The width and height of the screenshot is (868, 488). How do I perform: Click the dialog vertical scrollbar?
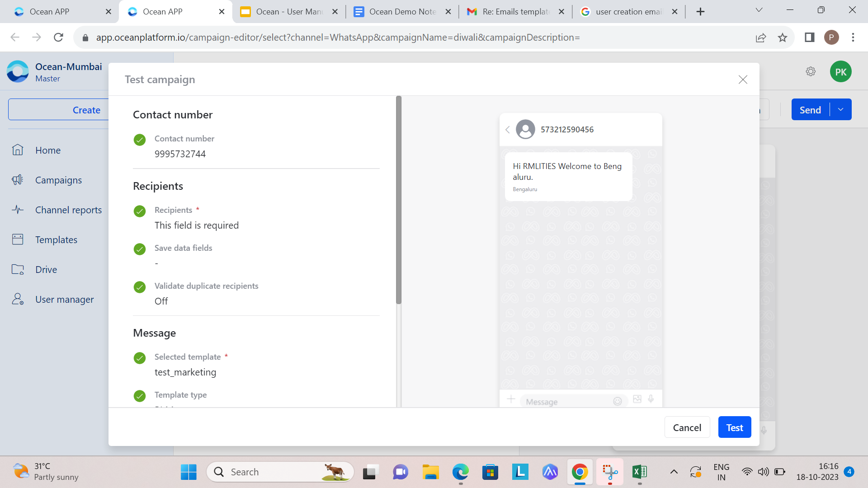pyautogui.click(x=399, y=200)
